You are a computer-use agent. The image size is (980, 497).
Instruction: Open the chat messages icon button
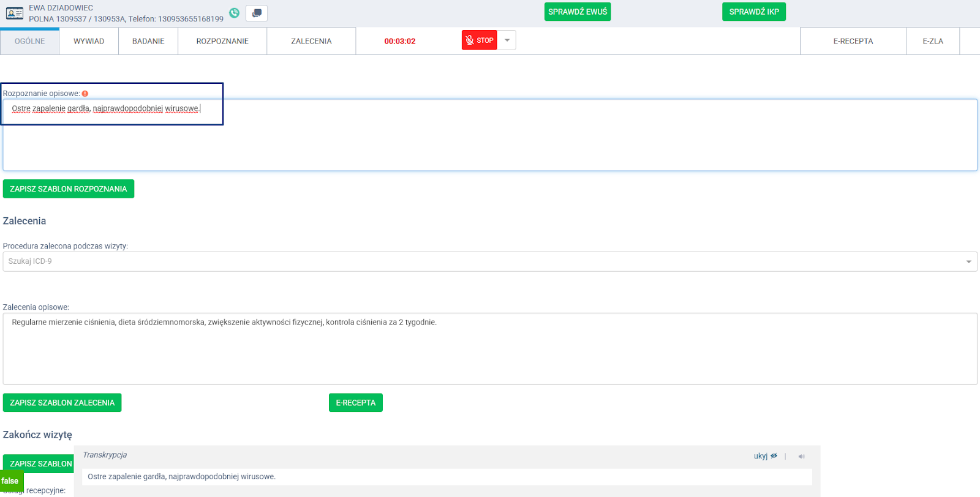coord(257,13)
